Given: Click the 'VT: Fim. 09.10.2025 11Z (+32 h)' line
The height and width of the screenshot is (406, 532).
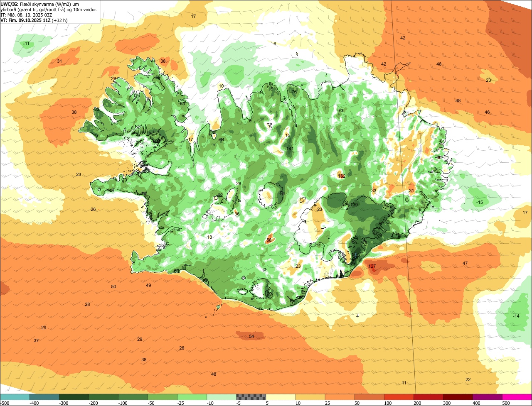Looking at the screenshot, I should (x=34, y=20).
